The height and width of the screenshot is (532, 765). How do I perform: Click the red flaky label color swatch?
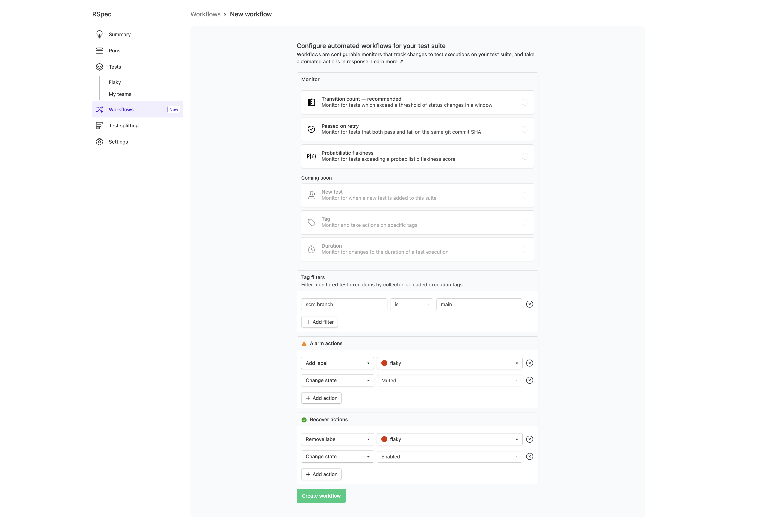(384, 363)
